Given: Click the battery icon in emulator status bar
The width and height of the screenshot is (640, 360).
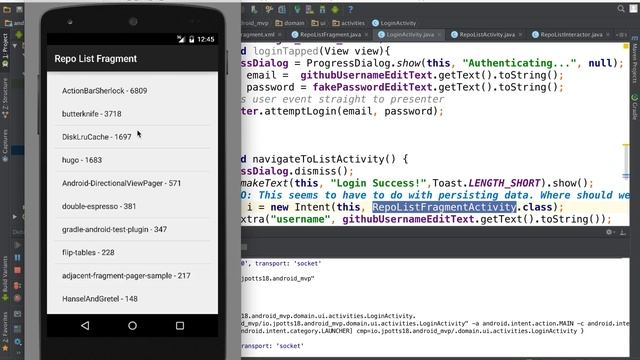Looking at the screenshot, I should [x=191, y=39].
